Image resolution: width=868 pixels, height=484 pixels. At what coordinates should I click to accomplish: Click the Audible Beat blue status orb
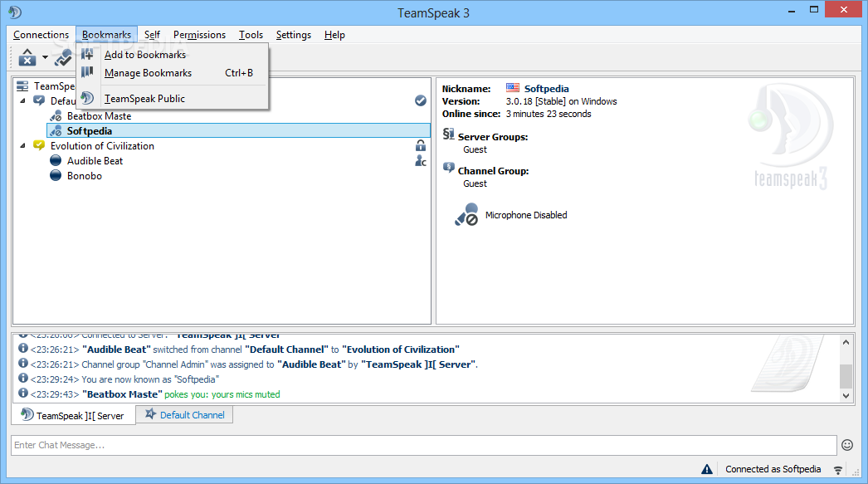(56, 160)
